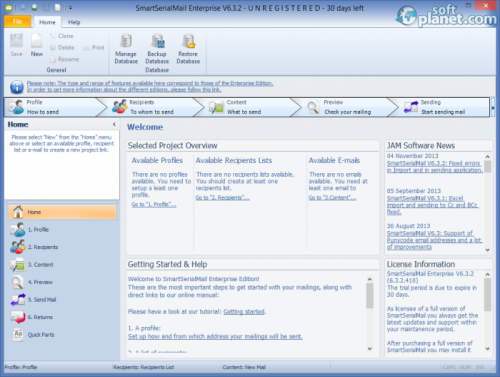Click the Getting Started scrollbar thumb
This screenshot has height=377, width=500.
point(370,296)
